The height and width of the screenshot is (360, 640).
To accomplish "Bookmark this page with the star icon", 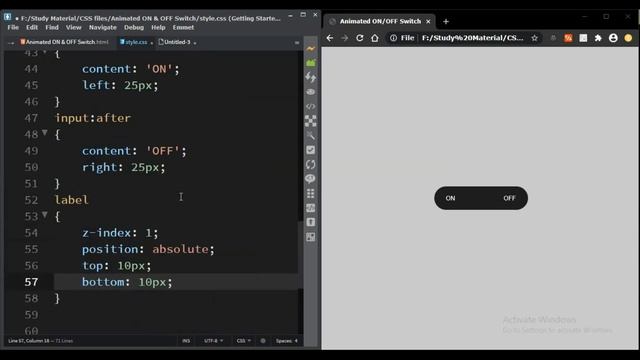I will coord(534,38).
